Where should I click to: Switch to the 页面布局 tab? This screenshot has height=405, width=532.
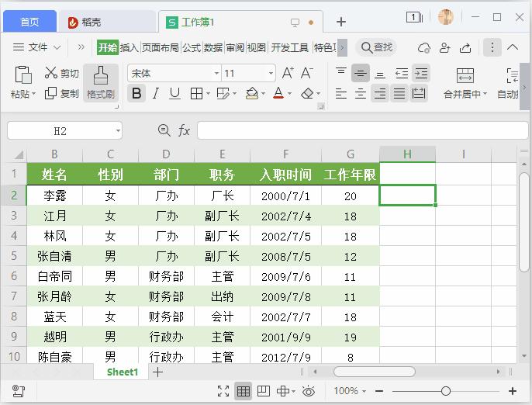(x=160, y=47)
